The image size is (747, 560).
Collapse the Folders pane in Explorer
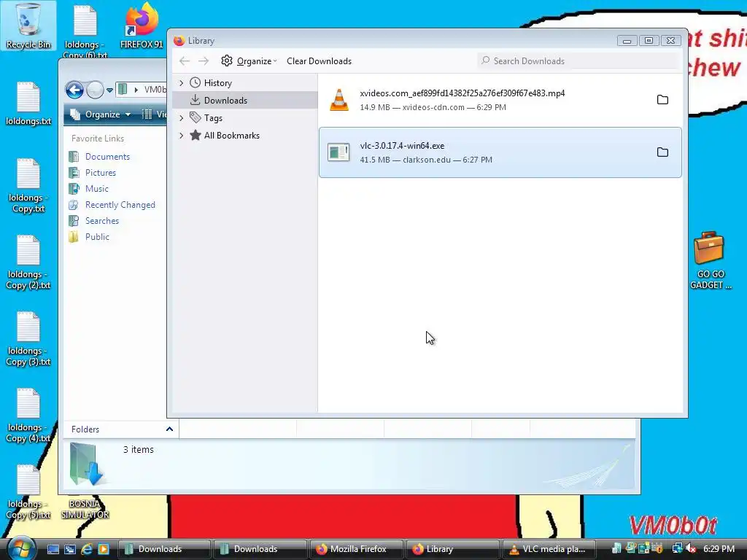click(169, 429)
